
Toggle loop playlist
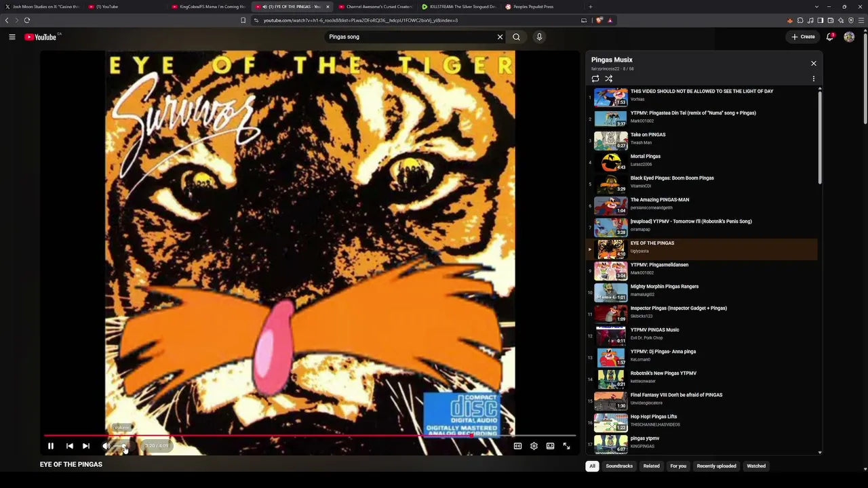(595, 79)
